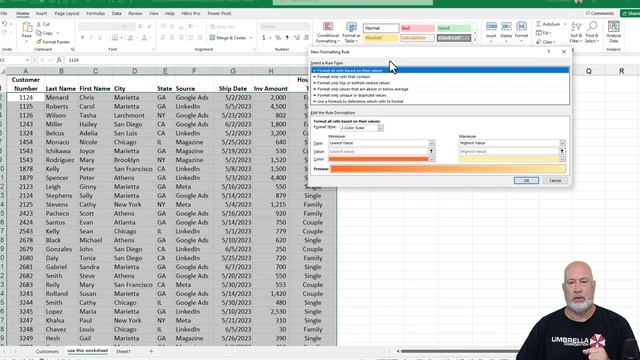Click the Copy icon in Clipboard group

(39, 33)
